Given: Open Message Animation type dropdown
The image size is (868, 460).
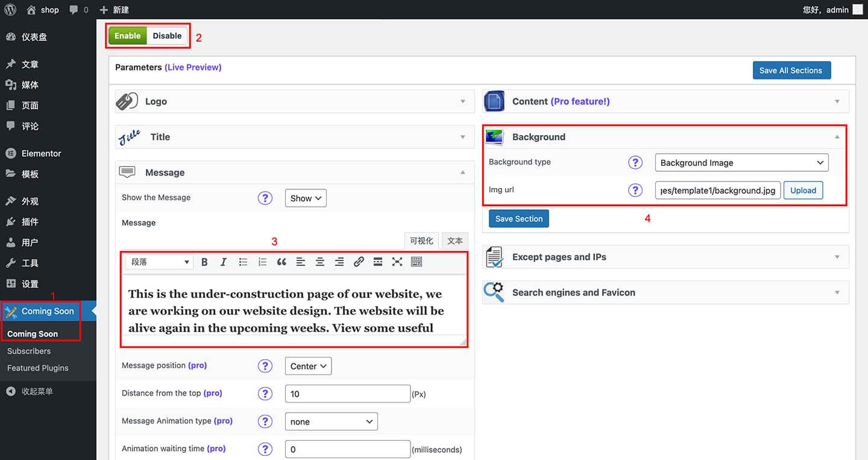Looking at the screenshot, I should tap(332, 421).
